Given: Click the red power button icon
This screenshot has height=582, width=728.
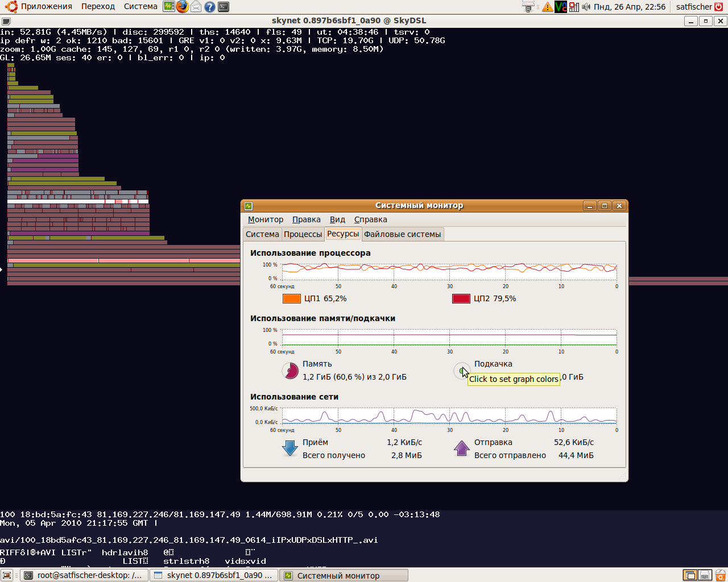Looking at the screenshot, I should [719, 7].
